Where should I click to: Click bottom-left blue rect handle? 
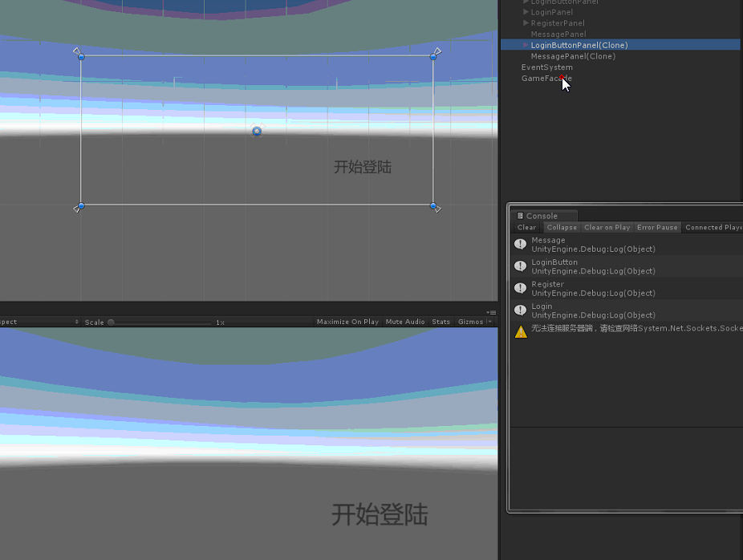point(81,205)
